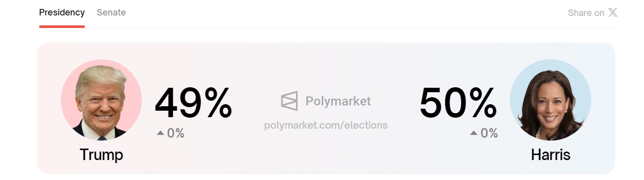Viewport: 644px width, 180px height.
Task: Click the X logo icon
Action: point(613,12)
